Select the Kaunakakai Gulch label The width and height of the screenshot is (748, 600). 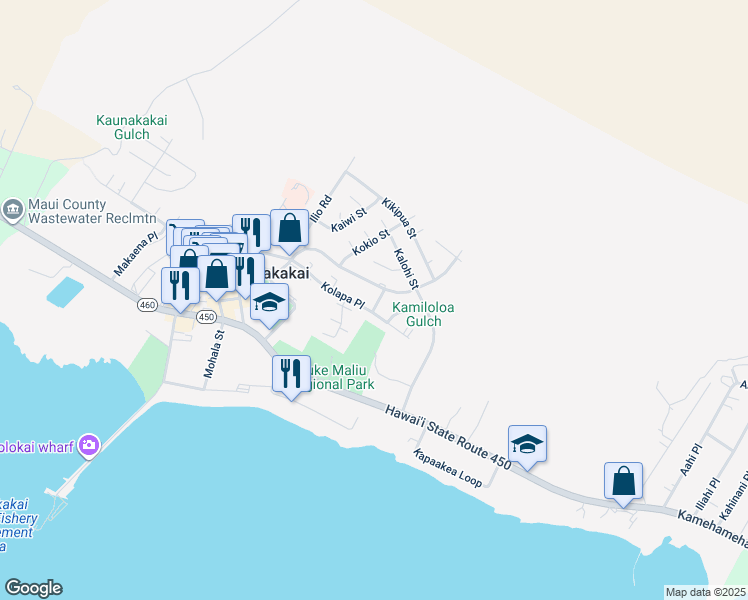coord(132,127)
